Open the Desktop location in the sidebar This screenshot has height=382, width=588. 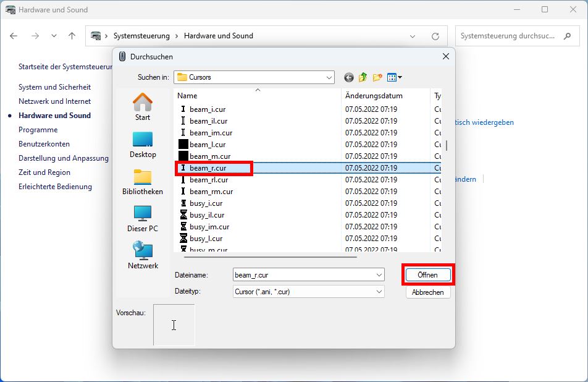pos(142,145)
